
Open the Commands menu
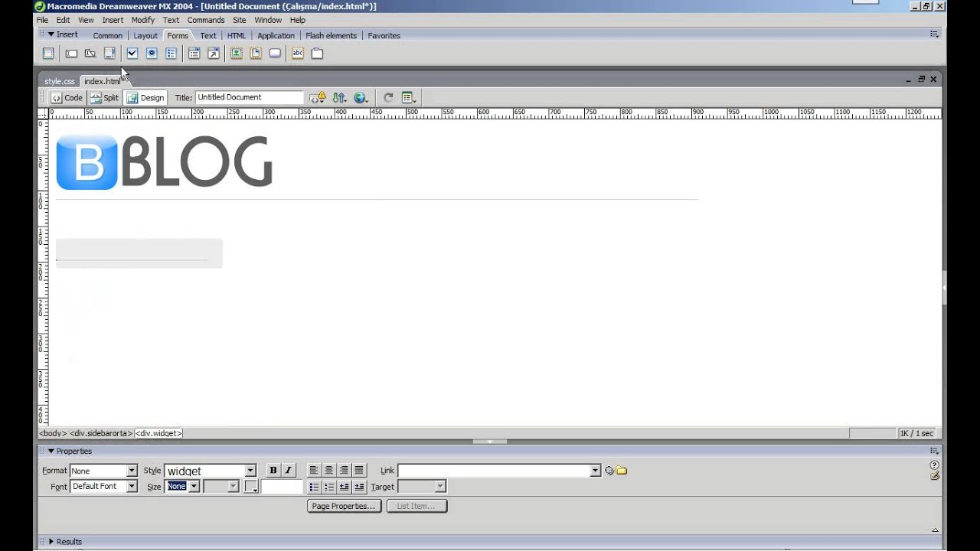[206, 20]
